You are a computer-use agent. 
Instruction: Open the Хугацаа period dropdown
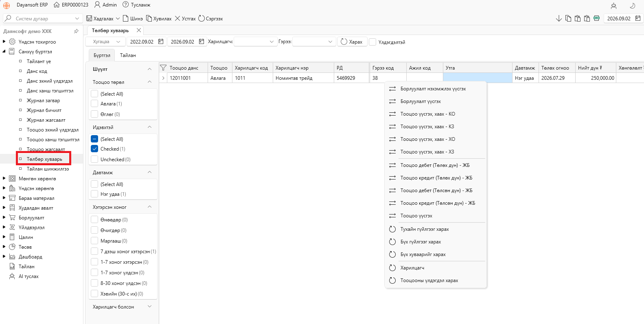(105, 42)
